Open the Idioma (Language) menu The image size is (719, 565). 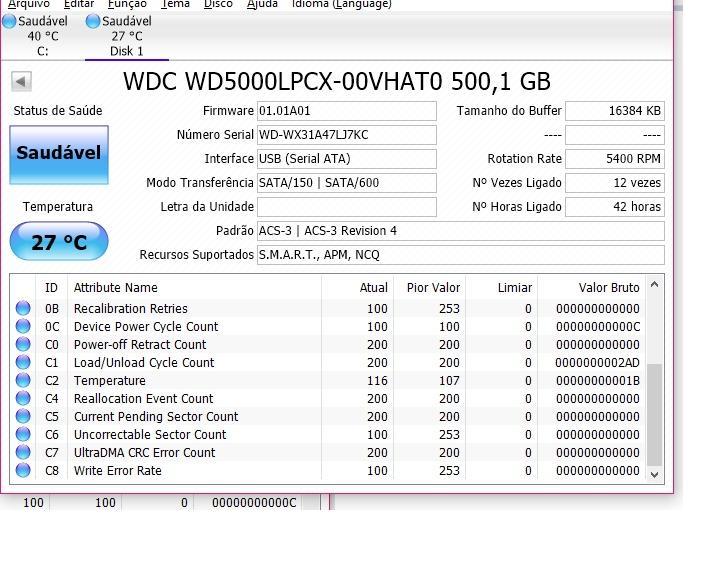[x=342, y=4]
